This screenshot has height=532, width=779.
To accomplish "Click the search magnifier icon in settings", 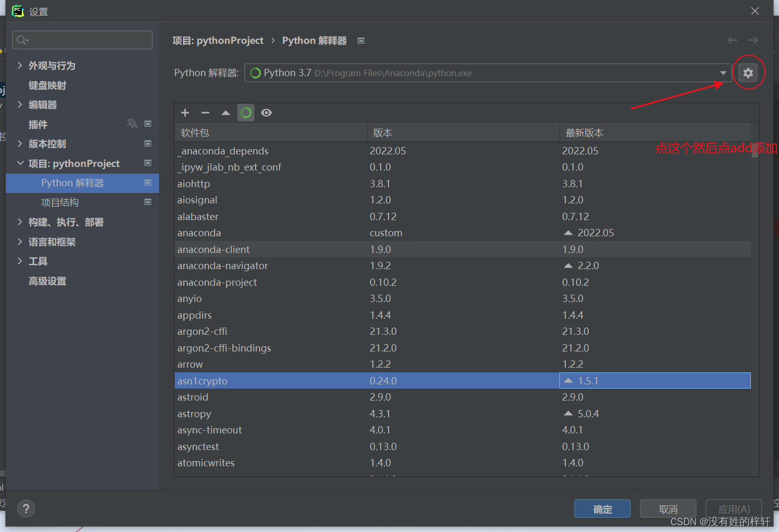I will click(22, 40).
